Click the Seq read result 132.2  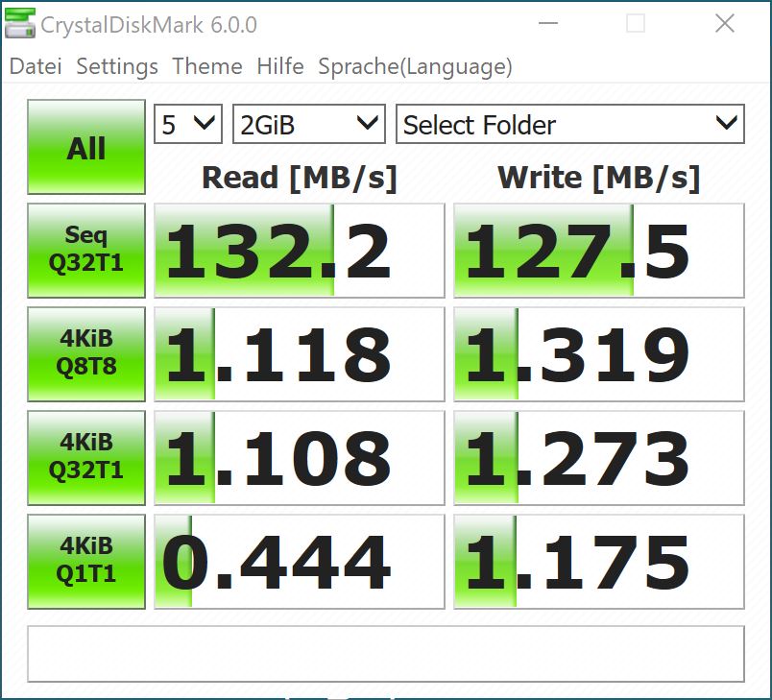tap(300, 251)
